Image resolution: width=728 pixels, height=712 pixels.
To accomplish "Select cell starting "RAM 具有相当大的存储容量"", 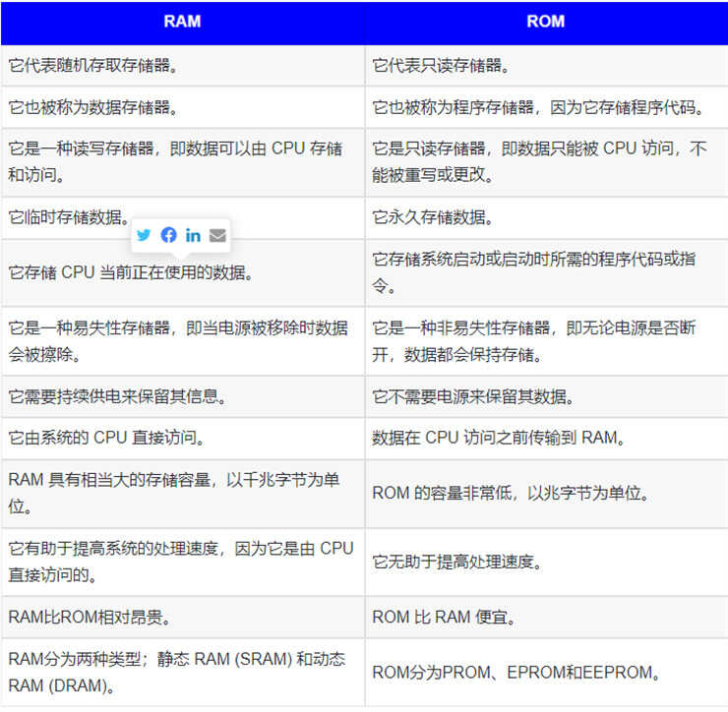I will pos(182,493).
